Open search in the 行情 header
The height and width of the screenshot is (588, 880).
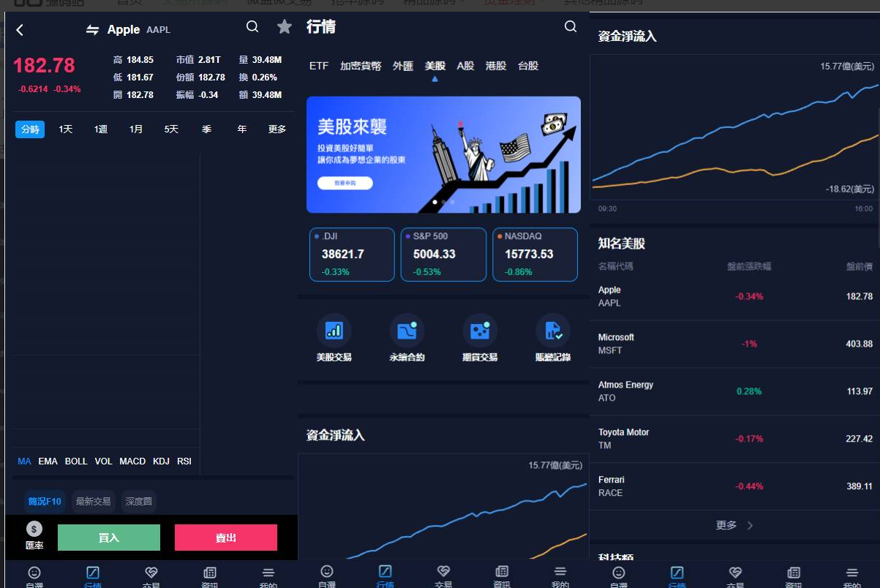[x=571, y=27]
